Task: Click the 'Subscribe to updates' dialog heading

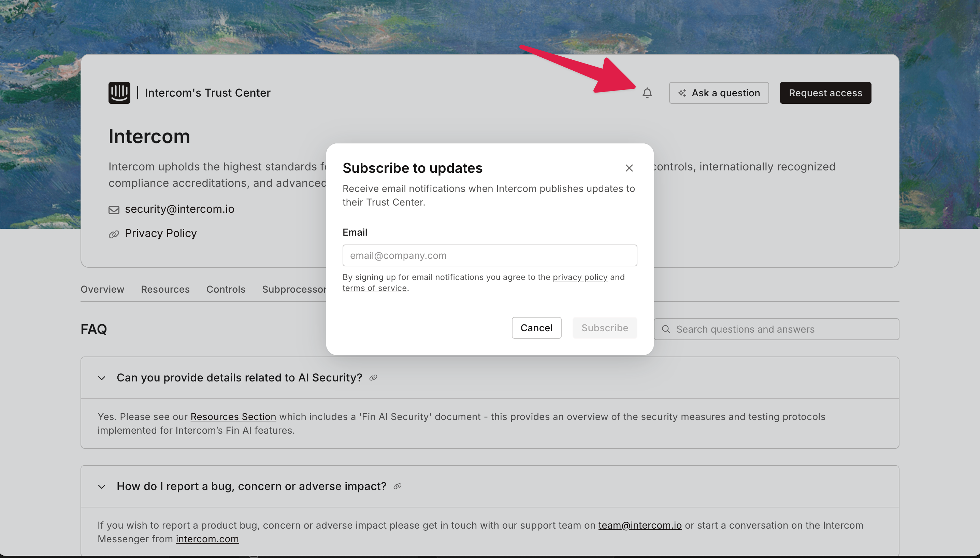Action: click(x=412, y=168)
